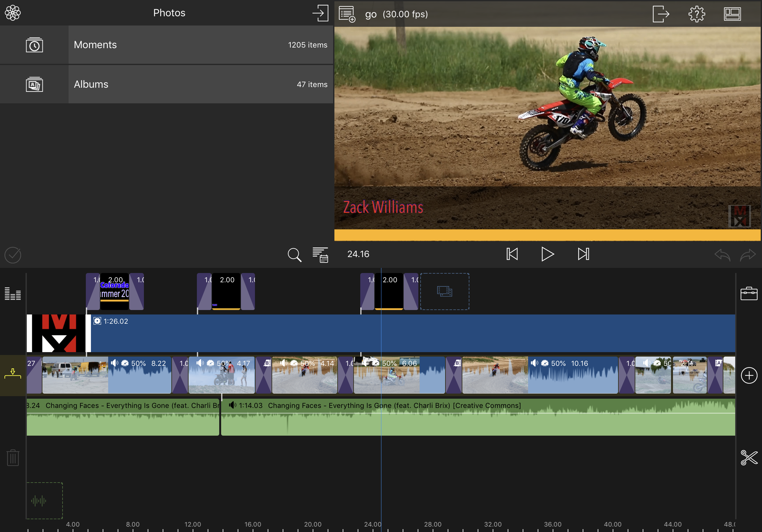
Task: Toggle the insert mode track button
Action: click(13, 374)
